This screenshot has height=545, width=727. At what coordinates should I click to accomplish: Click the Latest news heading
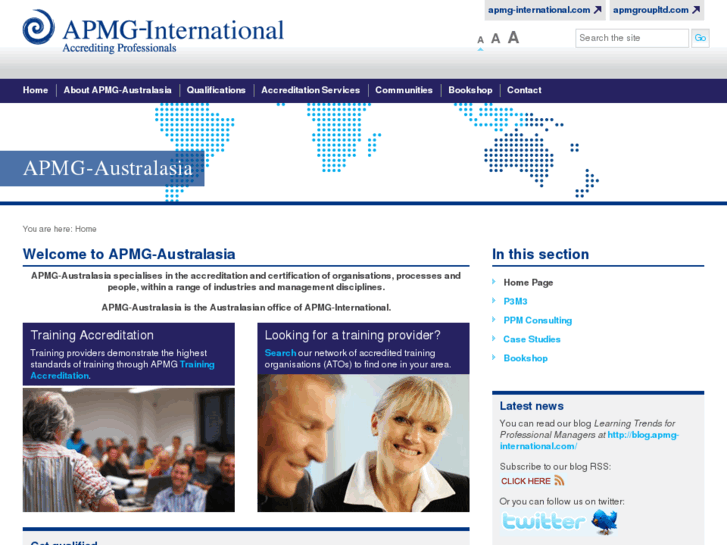(x=531, y=406)
